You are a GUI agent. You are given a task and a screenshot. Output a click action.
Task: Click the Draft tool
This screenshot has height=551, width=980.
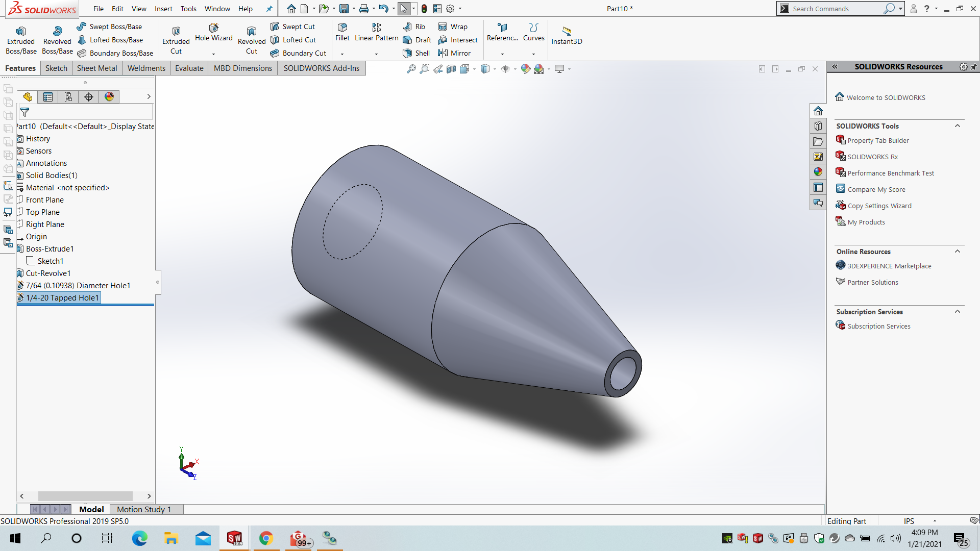point(417,40)
